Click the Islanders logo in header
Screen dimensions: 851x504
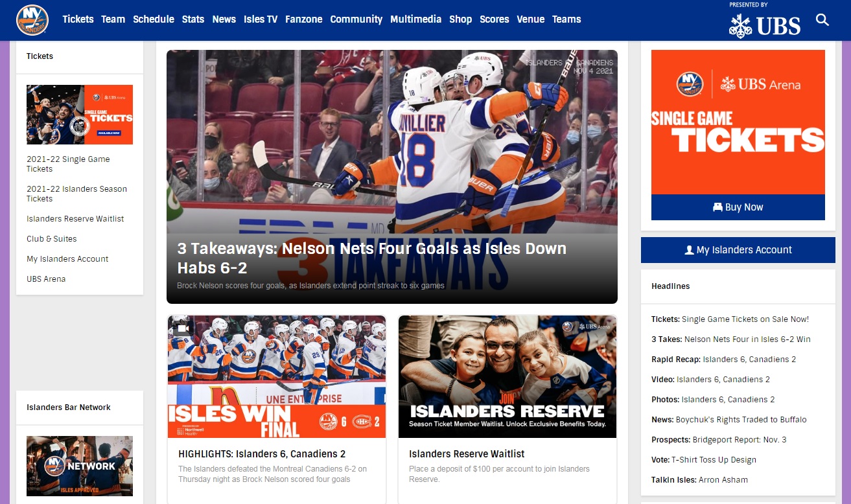pos(32,19)
